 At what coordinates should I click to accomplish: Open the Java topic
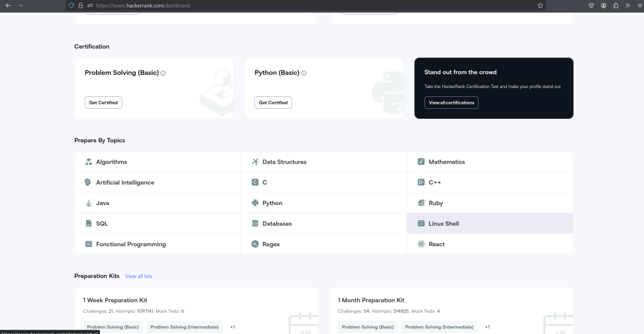[158, 203]
